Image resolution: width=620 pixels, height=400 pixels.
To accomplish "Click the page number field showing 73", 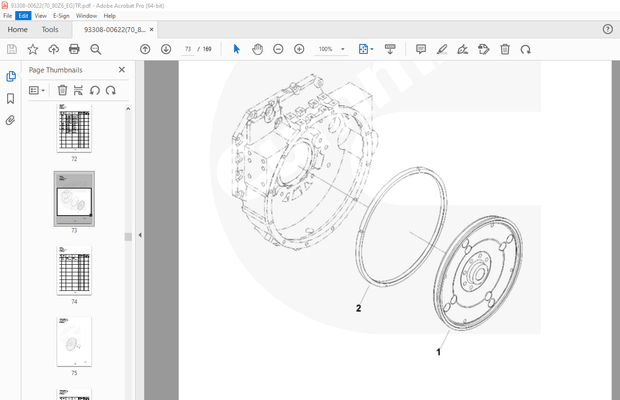I will (x=188, y=49).
